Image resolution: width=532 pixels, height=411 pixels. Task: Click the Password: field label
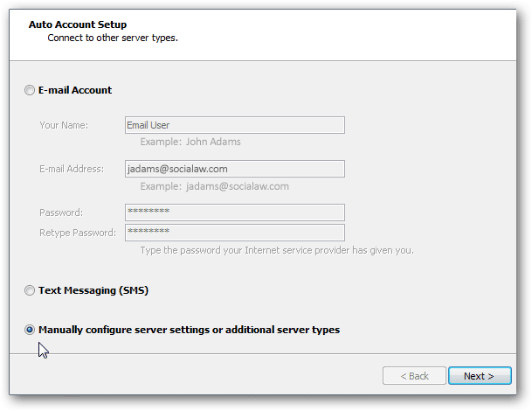(x=61, y=212)
